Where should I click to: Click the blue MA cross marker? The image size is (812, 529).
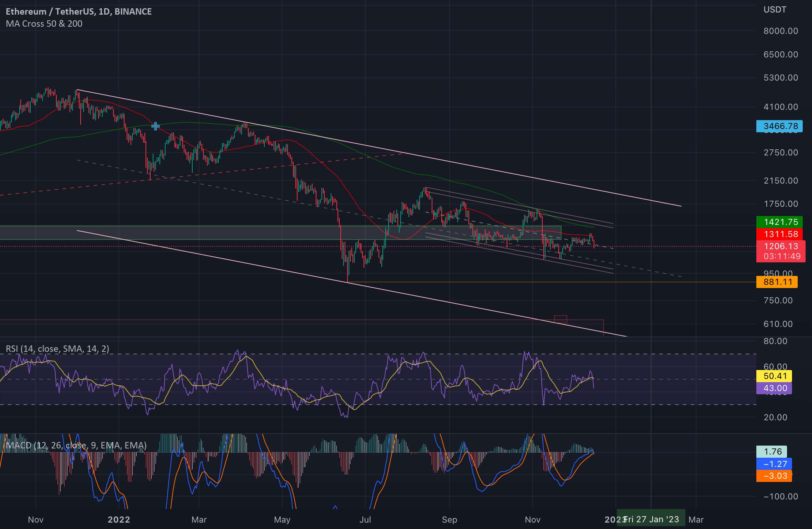156,126
